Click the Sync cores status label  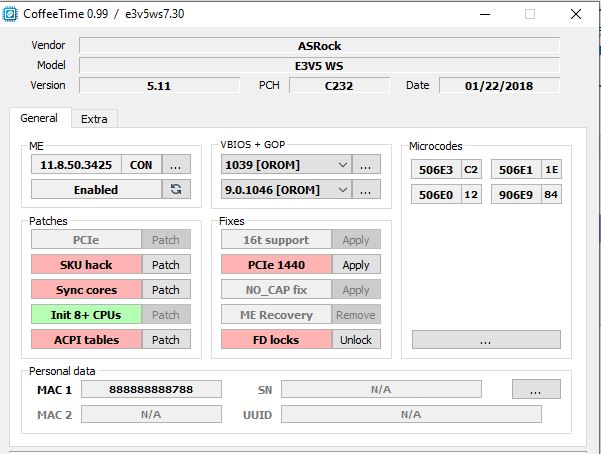87,290
